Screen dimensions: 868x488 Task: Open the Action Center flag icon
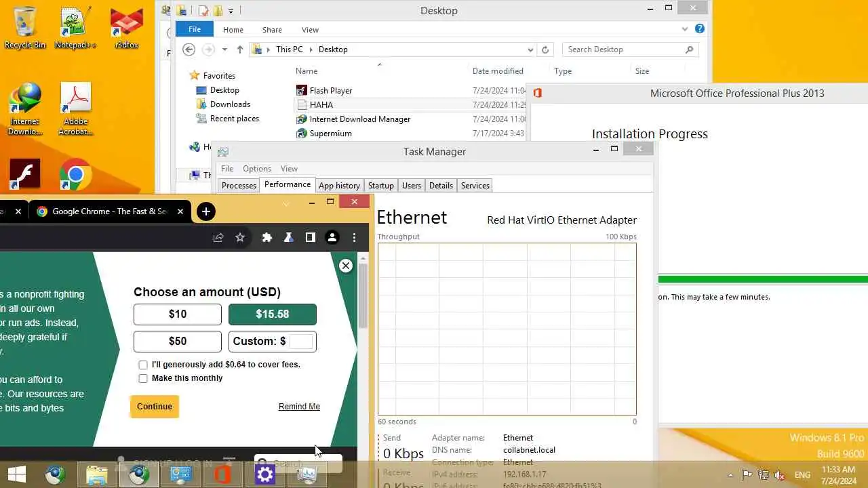click(747, 475)
